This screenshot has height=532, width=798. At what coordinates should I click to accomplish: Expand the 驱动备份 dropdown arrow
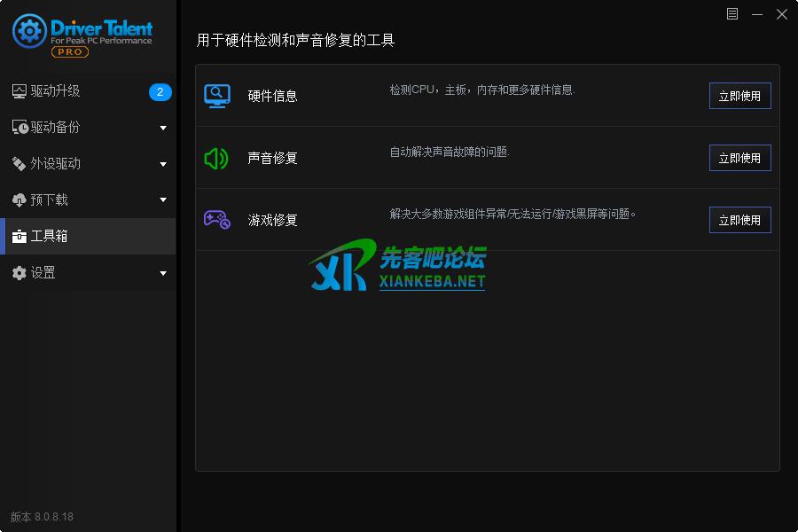163,129
